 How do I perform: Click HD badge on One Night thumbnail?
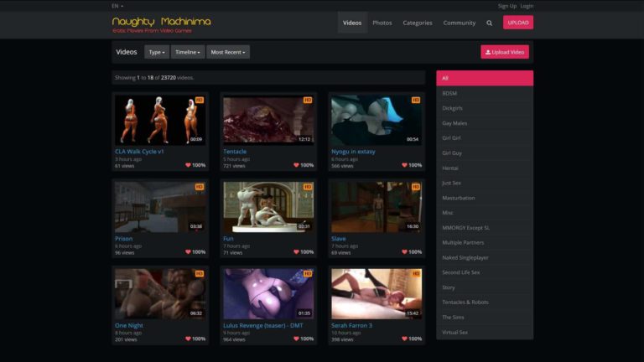[200, 273]
